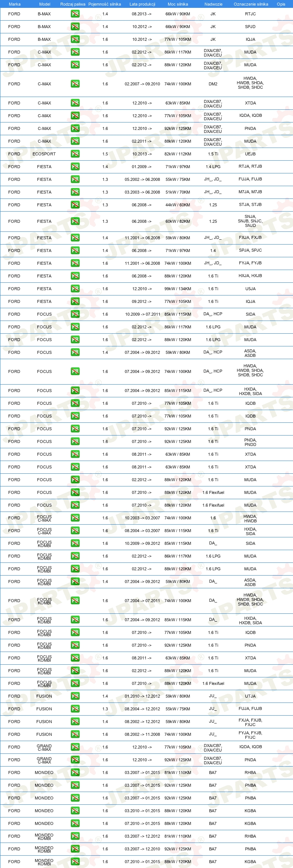Select the fuel icon in the Fiesta STJA row
The height and width of the screenshot is (868, 293).
pyautogui.click(x=75, y=205)
